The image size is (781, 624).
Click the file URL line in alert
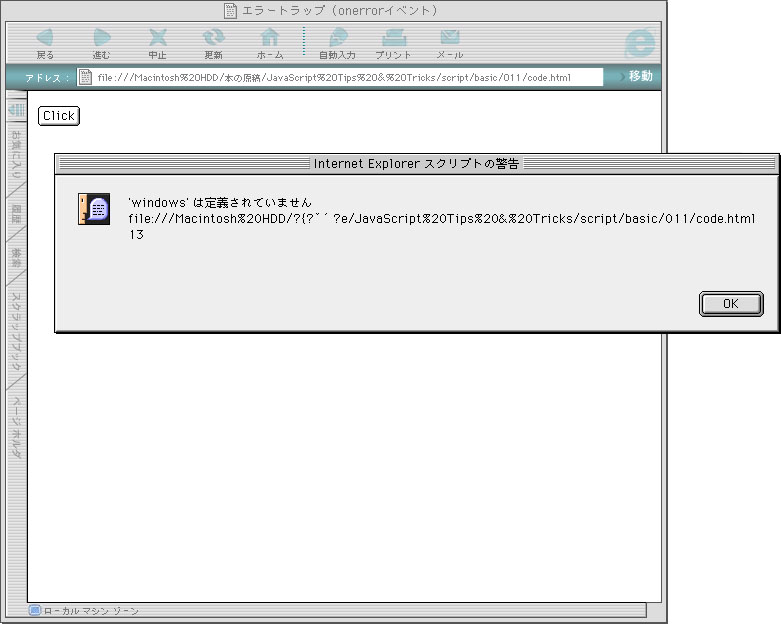[x=442, y=219]
